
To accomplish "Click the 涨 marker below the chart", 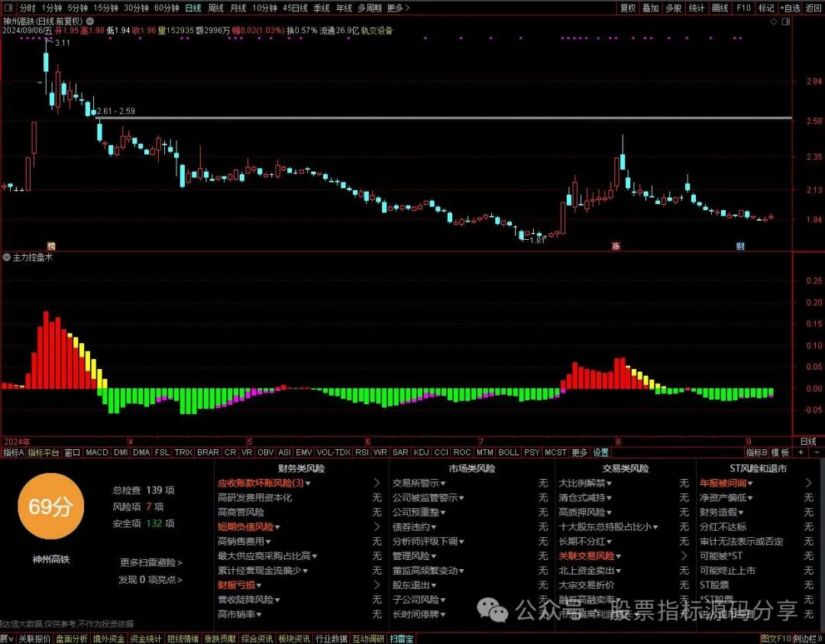I will click(616, 246).
